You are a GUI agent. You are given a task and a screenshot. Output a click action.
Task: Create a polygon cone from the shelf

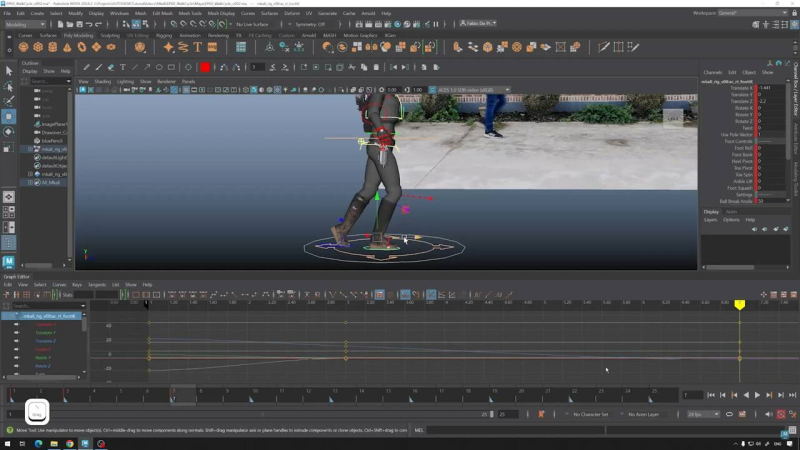click(x=67, y=47)
